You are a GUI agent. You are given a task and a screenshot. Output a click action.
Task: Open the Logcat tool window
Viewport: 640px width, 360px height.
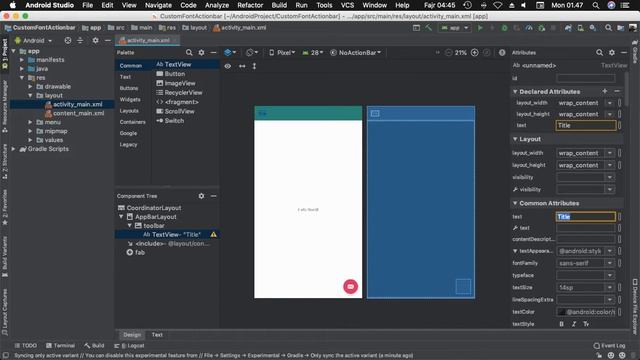129,346
